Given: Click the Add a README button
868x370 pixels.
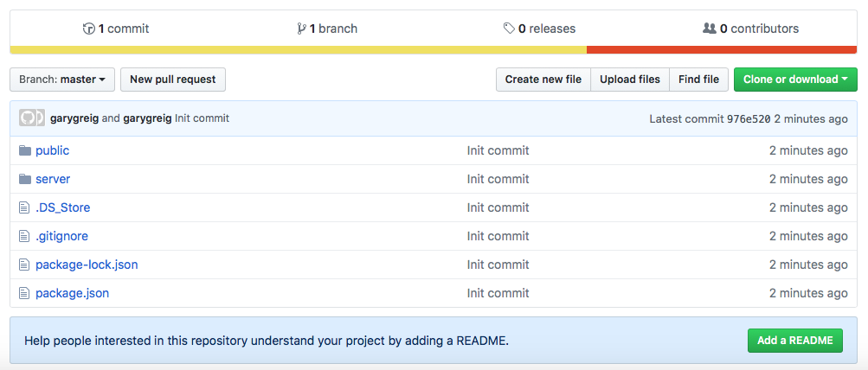Looking at the screenshot, I should 794,341.
